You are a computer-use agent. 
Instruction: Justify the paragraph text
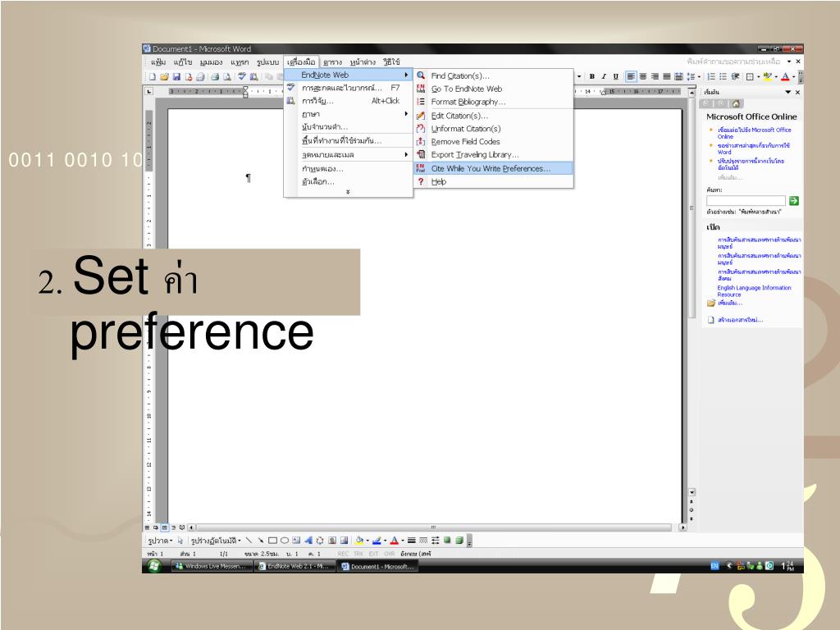point(666,76)
